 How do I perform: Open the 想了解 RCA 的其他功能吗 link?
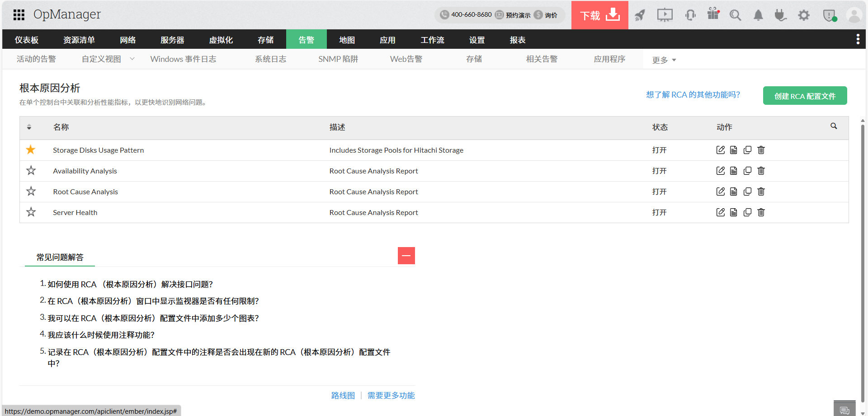(x=693, y=95)
